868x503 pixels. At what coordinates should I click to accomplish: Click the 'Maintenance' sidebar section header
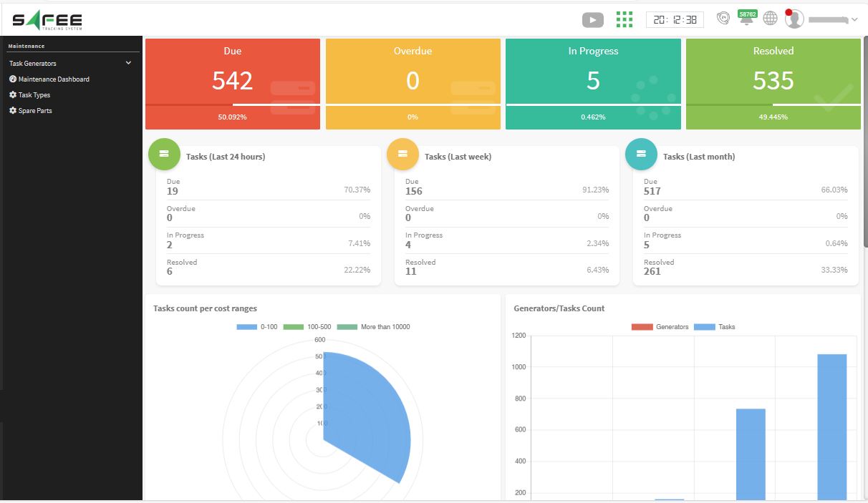pos(26,47)
